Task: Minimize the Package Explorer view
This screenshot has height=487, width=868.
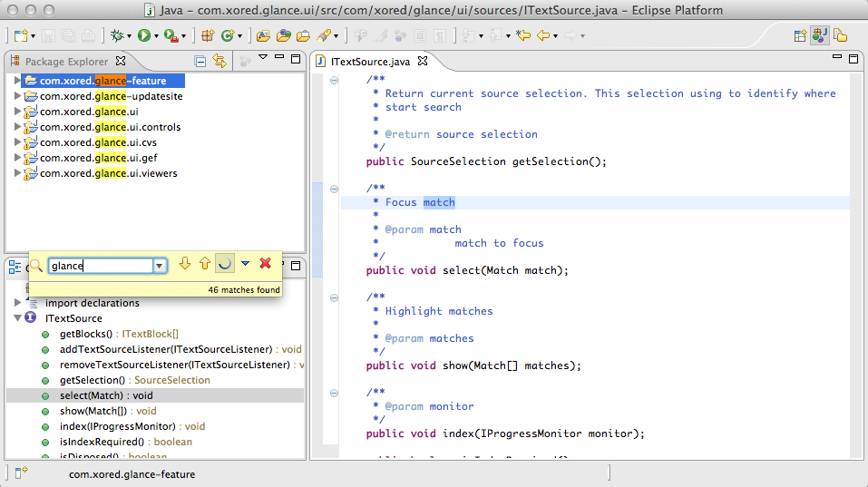Action: [x=279, y=57]
